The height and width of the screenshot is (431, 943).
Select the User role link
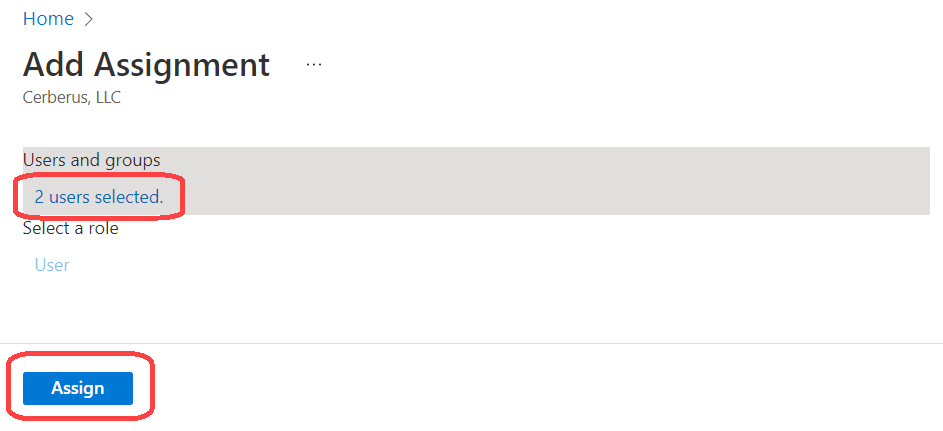52,265
